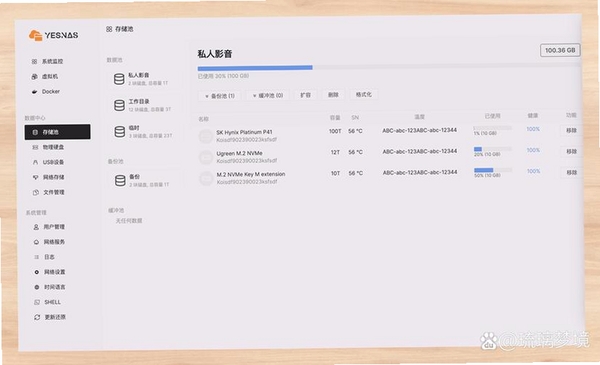Open the selected 存储池 menu item
The width and height of the screenshot is (600, 365).
click(x=57, y=132)
